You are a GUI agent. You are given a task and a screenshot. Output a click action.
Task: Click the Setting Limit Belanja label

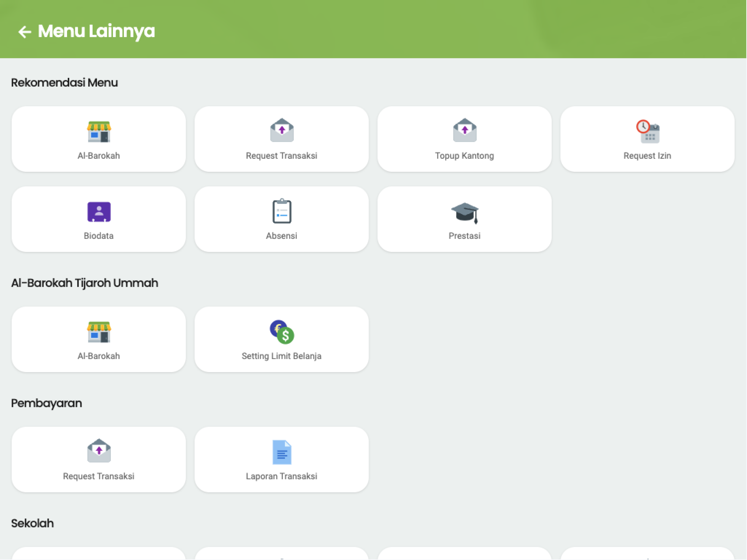pyautogui.click(x=281, y=356)
